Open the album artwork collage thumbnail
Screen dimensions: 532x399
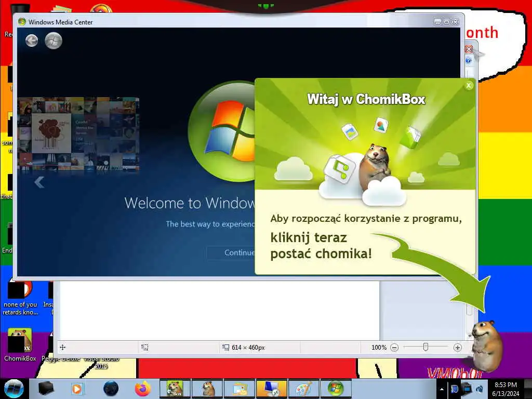[78, 134]
